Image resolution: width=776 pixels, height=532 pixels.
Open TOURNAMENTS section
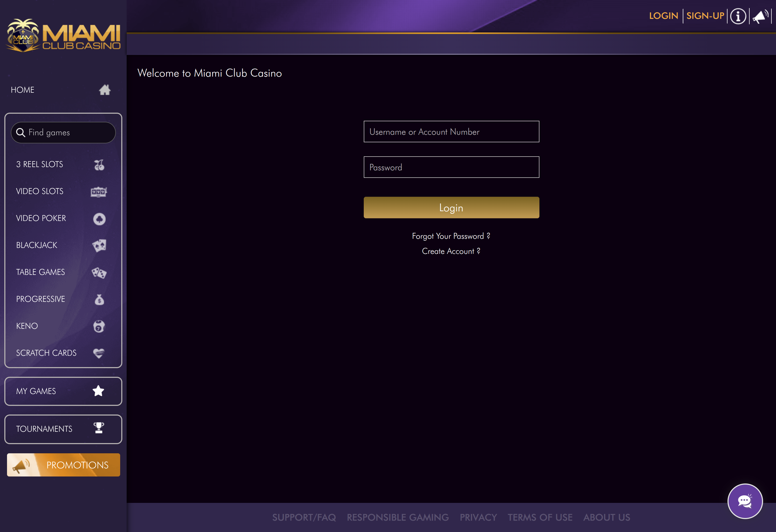tap(63, 429)
